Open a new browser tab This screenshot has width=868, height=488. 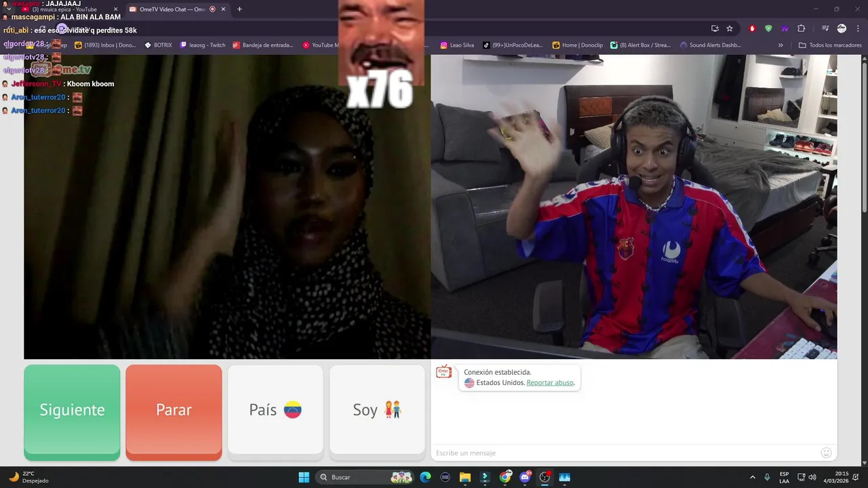click(x=239, y=9)
